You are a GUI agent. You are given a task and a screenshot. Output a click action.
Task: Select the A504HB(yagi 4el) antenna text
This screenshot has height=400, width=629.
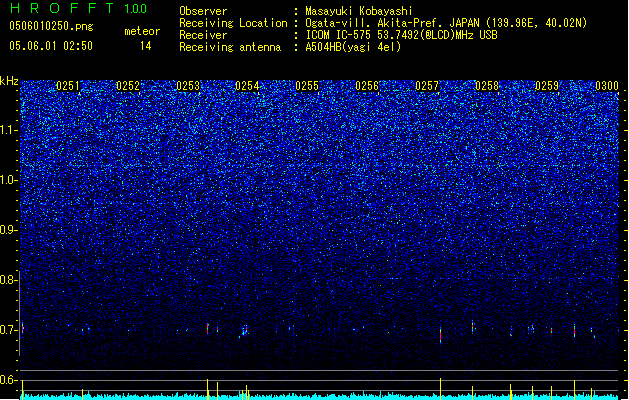coord(353,47)
